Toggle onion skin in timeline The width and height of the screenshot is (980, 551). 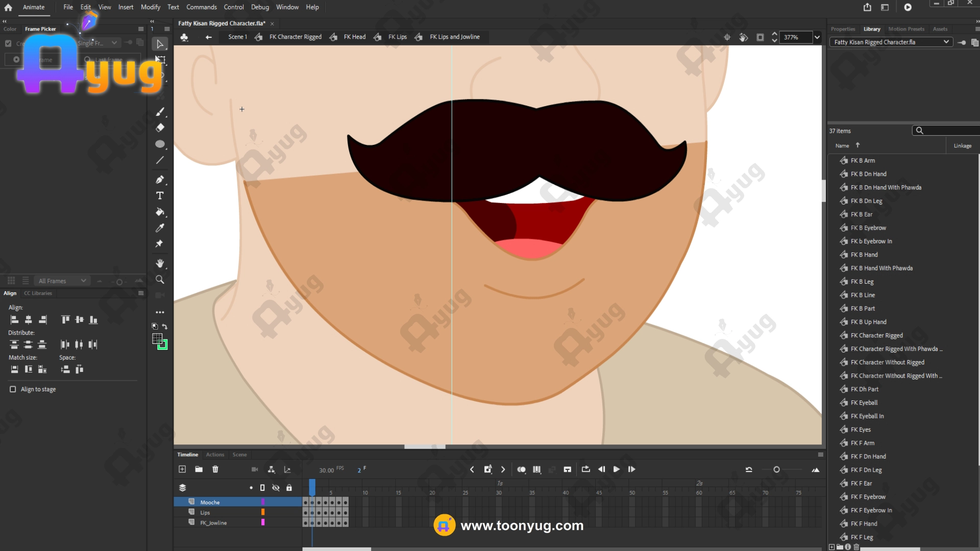pos(521,469)
